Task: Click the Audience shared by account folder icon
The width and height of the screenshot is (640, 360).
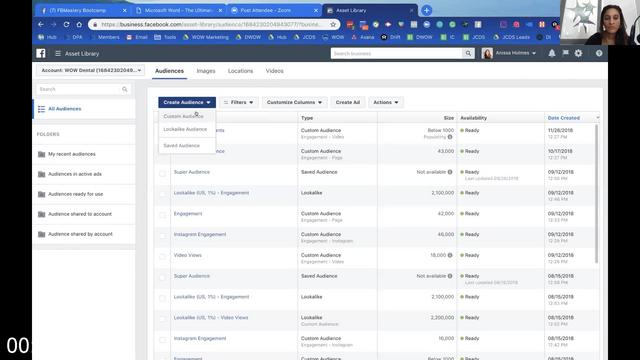Action: pyautogui.click(x=41, y=234)
